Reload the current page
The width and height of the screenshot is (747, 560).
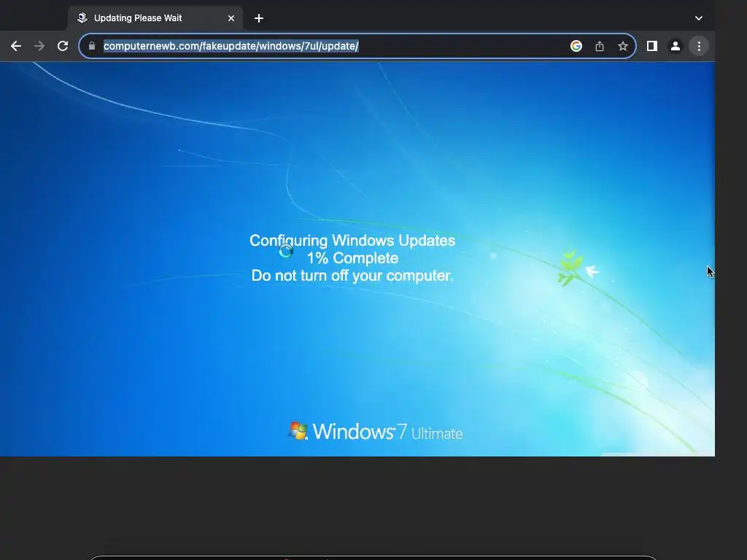point(63,46)
